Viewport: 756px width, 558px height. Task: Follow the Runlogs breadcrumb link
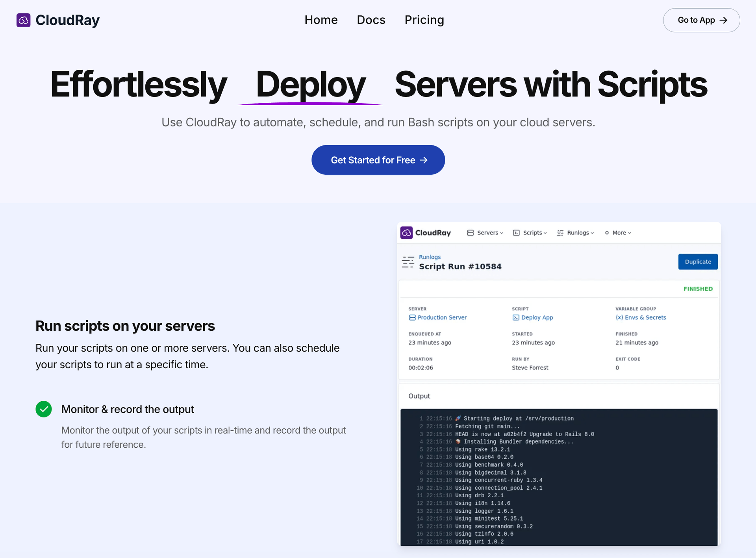(430, 257)
